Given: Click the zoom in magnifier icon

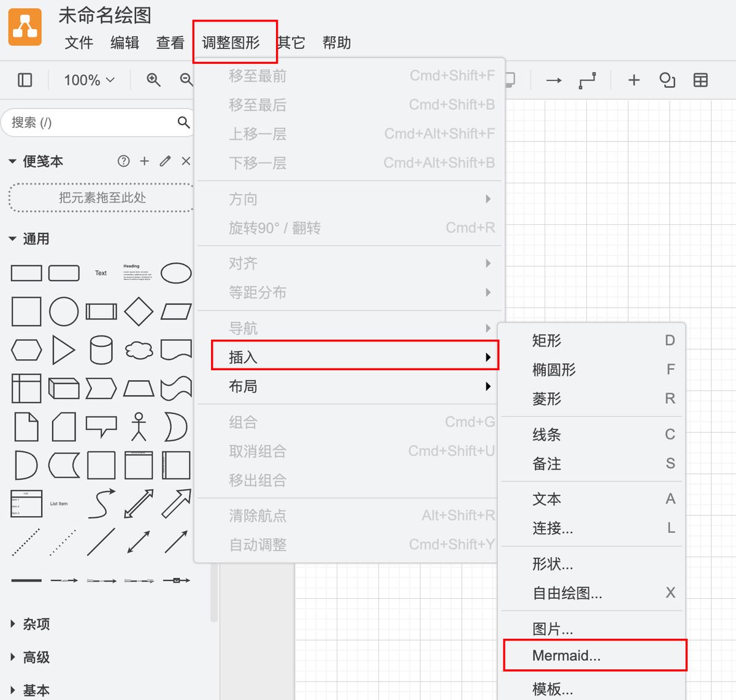Looking at the screenshot, I should (x=153, y=80).
